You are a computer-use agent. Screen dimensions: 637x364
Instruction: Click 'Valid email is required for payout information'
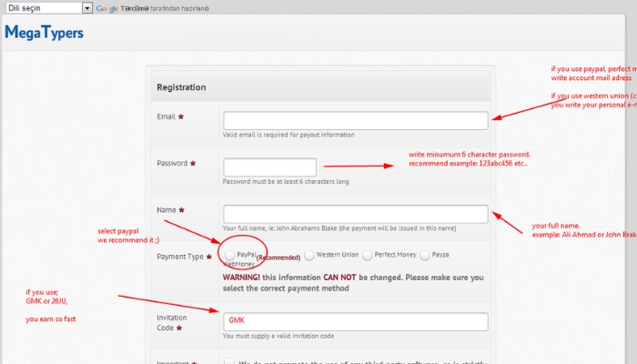288,135
